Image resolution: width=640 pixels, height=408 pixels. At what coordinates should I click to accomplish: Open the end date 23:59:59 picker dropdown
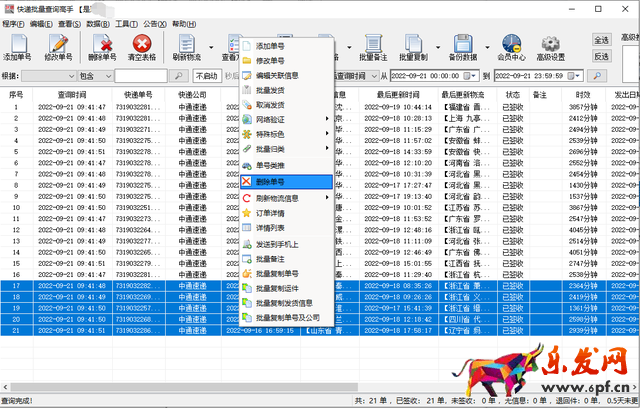point(578,76)
